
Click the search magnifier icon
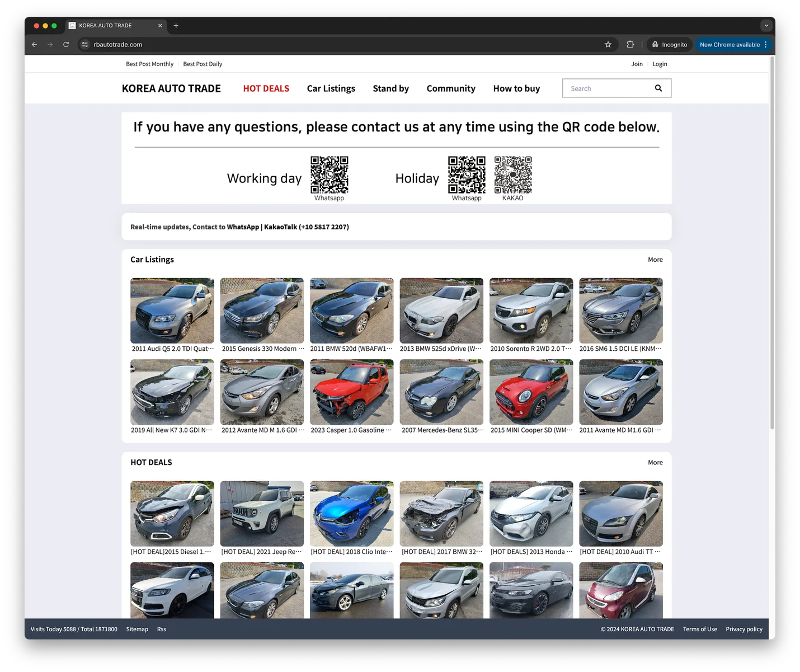tap(658, 88)
